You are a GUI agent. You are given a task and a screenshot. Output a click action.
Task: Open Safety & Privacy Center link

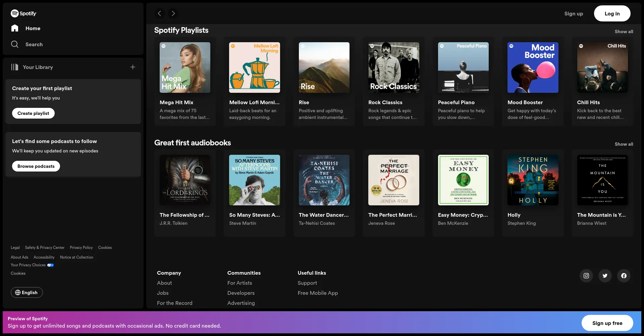coord(45,248)
